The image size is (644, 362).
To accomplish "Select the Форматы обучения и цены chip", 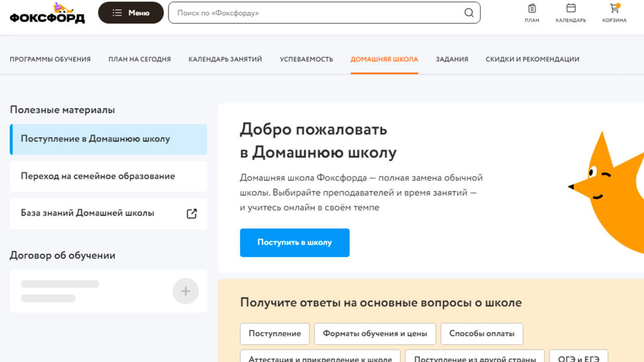I will 375,334.
